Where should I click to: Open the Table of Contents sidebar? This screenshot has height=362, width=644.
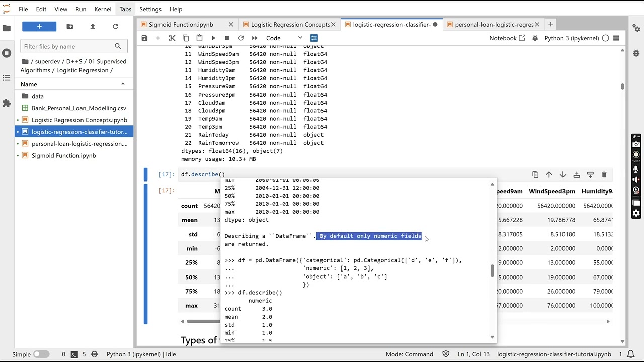(x=7, y=78)
